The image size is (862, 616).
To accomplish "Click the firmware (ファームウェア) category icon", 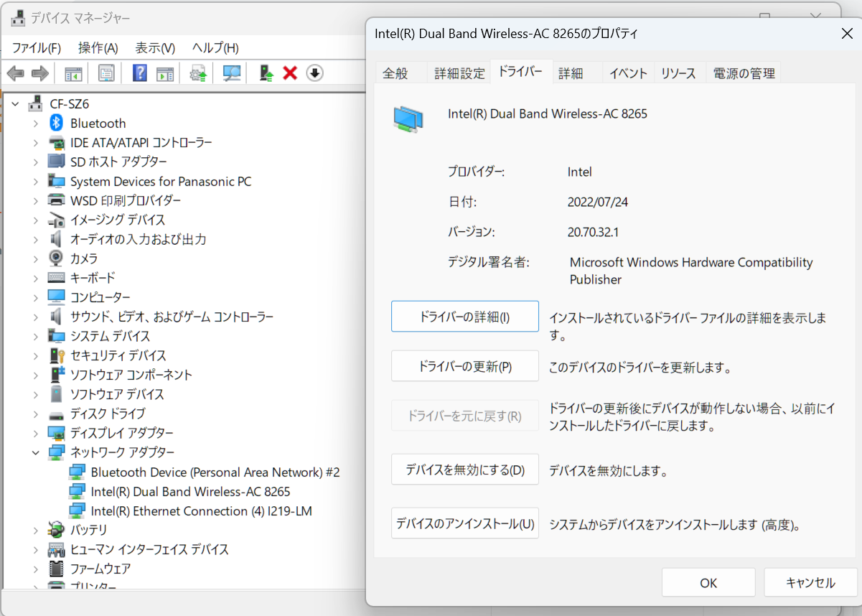I will click(x=56, y=569).
